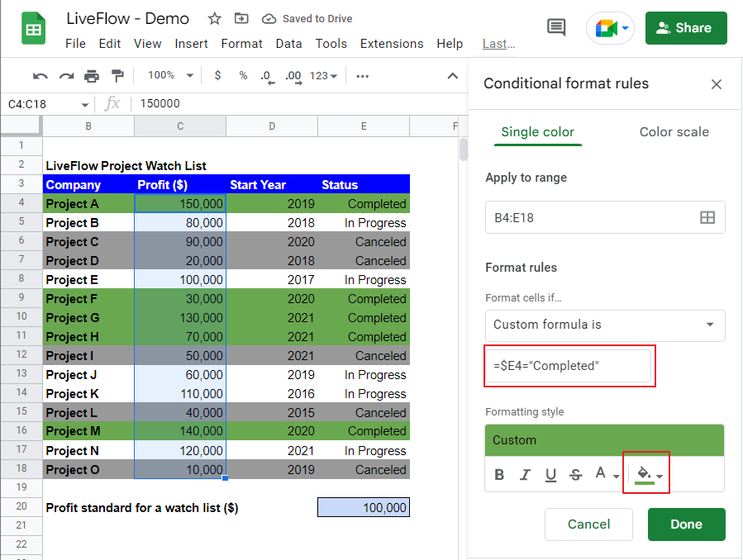This screenshot has height=560, width=743.
Task: Toggle Italic in Formatting style
Action: click(525, 474)
